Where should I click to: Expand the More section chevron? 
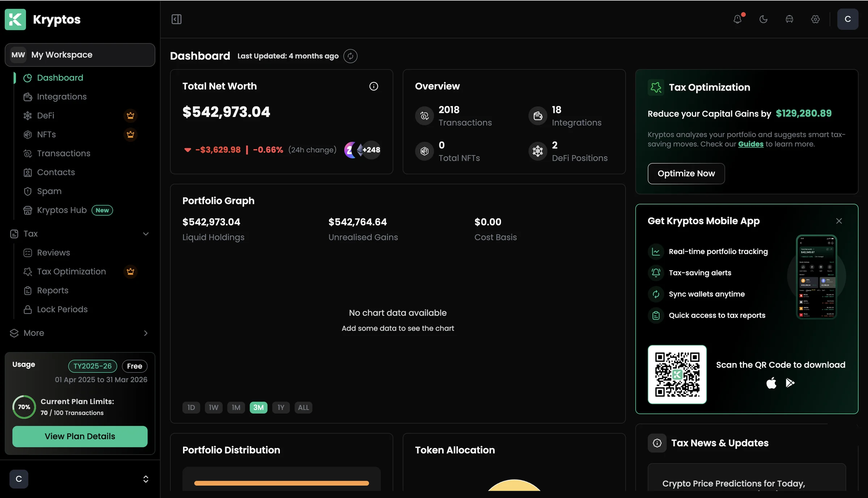pyautogui.click(x=146, y=333)
